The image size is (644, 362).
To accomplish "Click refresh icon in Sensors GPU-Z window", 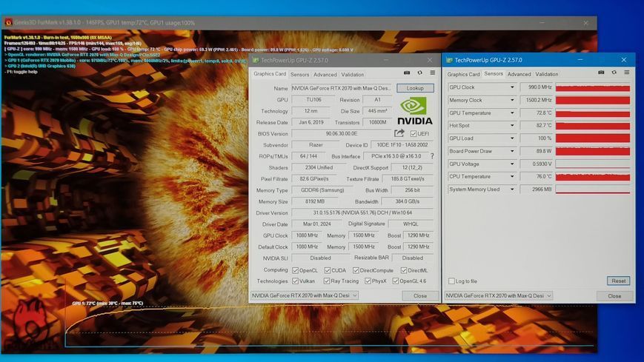I will 614,73.
